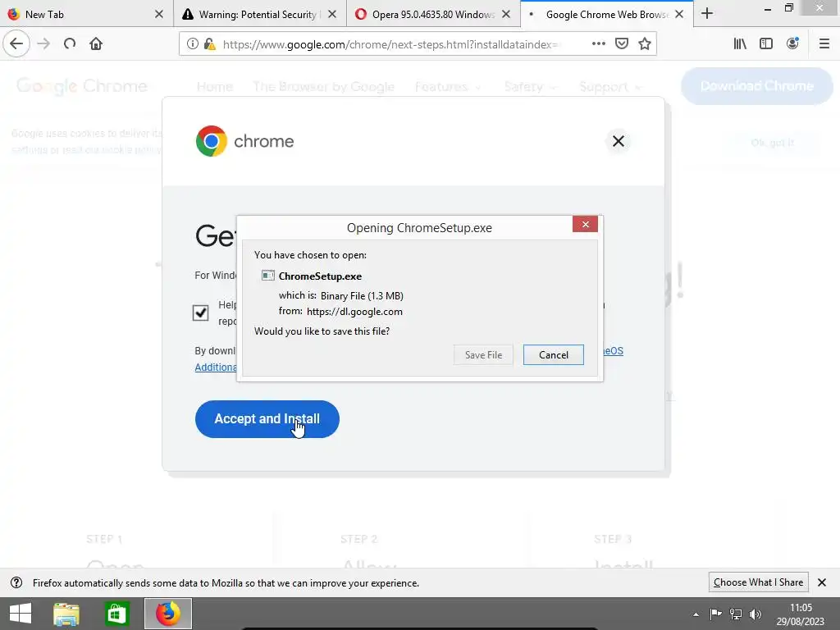Screen dimensions: 840x630
Task: Click Choose What I Share button
Action: pos(758,582)
